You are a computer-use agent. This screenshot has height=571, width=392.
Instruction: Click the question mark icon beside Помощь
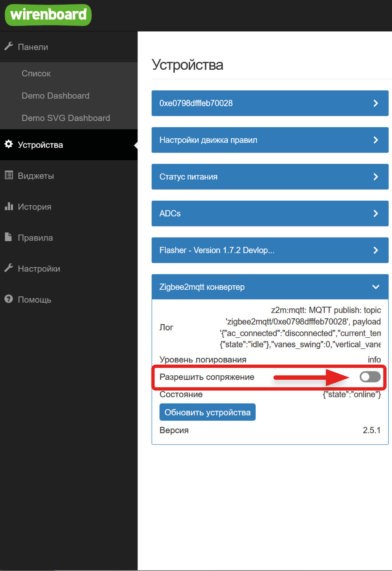[x=9, y=299]
